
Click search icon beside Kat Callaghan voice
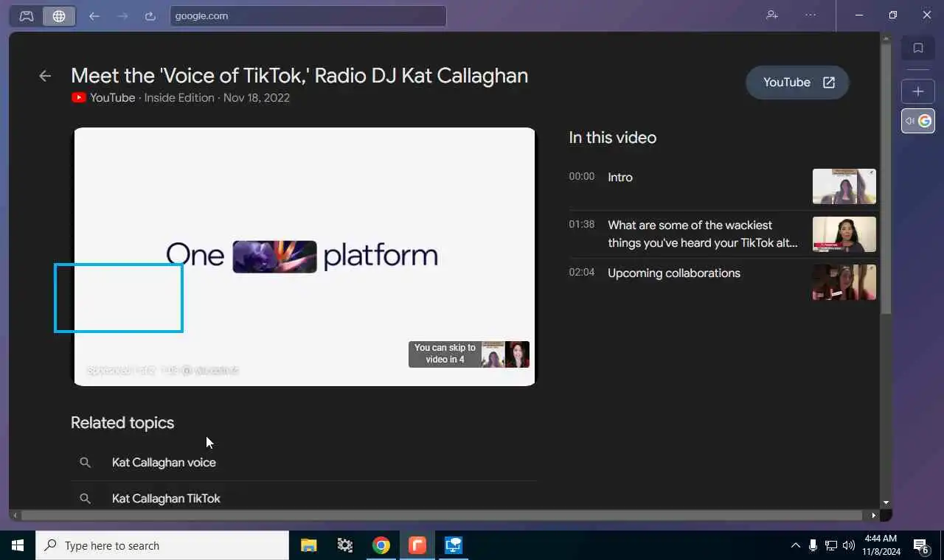[85, 462]
